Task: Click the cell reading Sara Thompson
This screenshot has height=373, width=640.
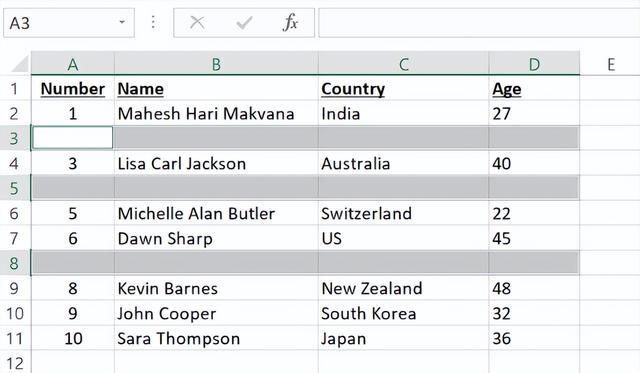Action: tap(216, 338)
